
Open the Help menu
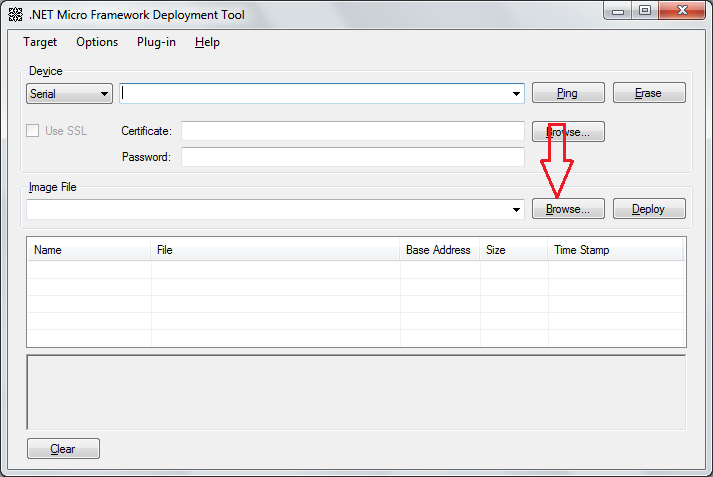coord(207,42)
